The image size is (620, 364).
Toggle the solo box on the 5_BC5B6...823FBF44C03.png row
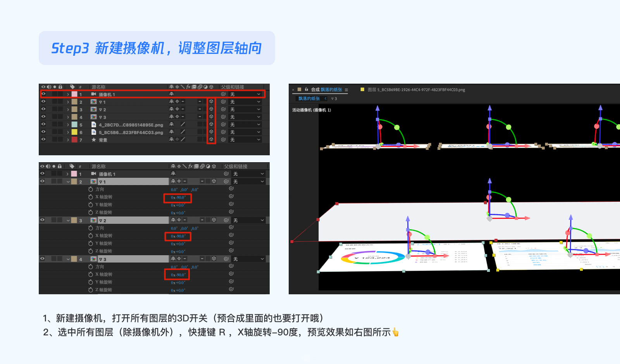[55, 132]
